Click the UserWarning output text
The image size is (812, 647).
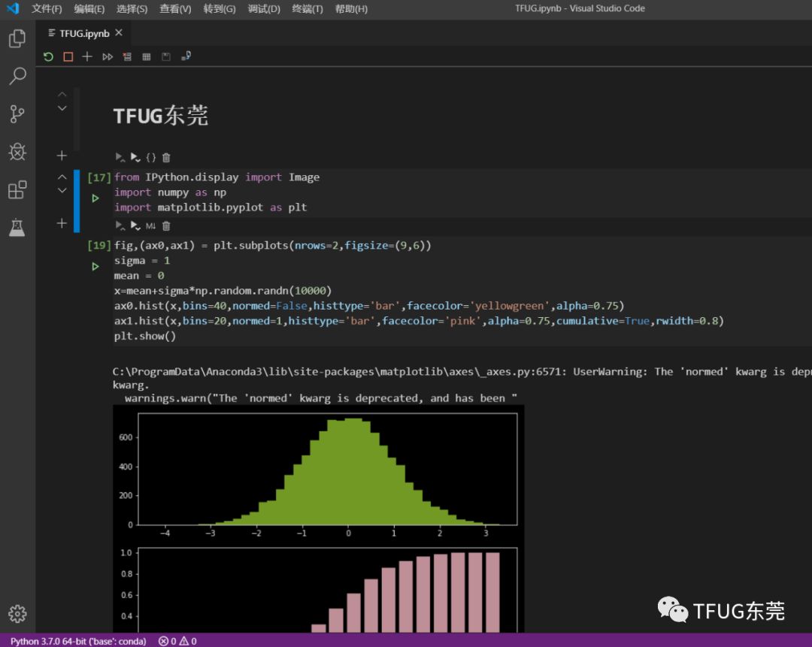coord(462,385)
